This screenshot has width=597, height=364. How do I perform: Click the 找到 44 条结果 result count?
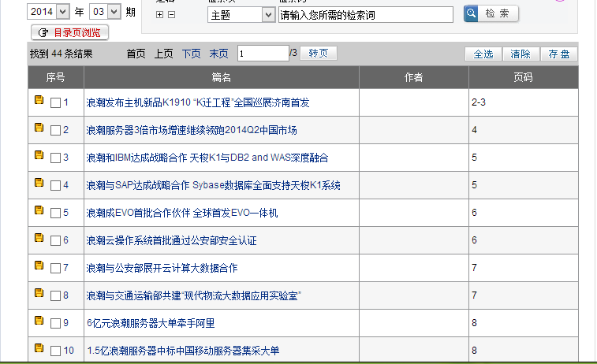(62, 54)
